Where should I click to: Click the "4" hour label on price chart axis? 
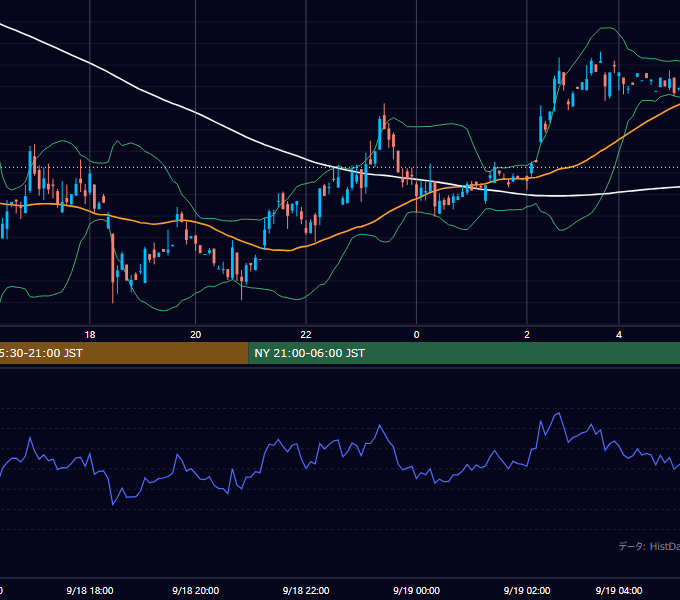619,335
